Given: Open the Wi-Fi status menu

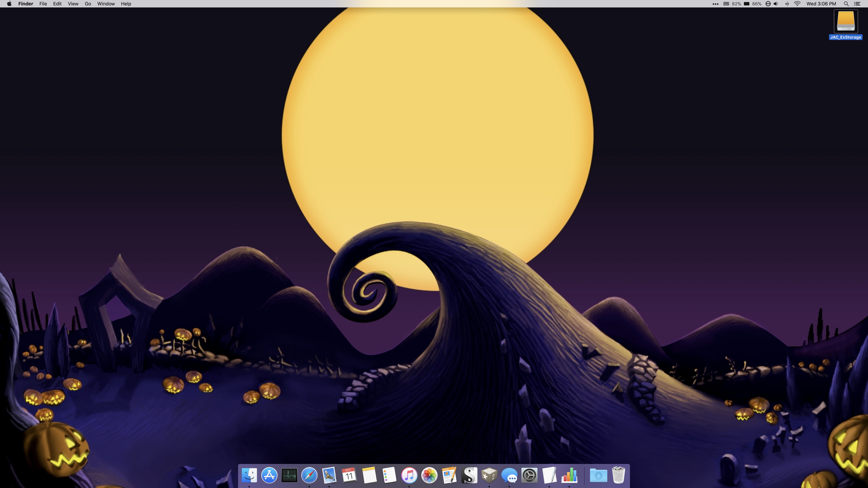Looking at the screenshot, I should tap(797, 4).
